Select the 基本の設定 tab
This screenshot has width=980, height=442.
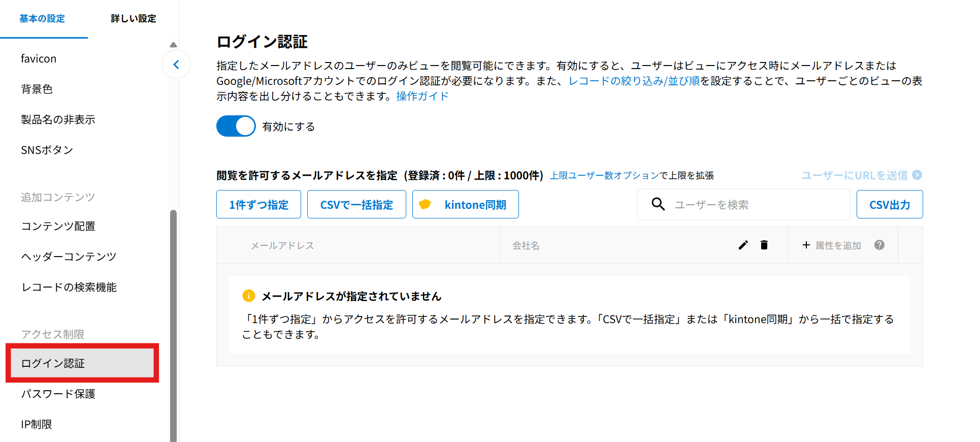pyautogui.click(x=42, y=19)
